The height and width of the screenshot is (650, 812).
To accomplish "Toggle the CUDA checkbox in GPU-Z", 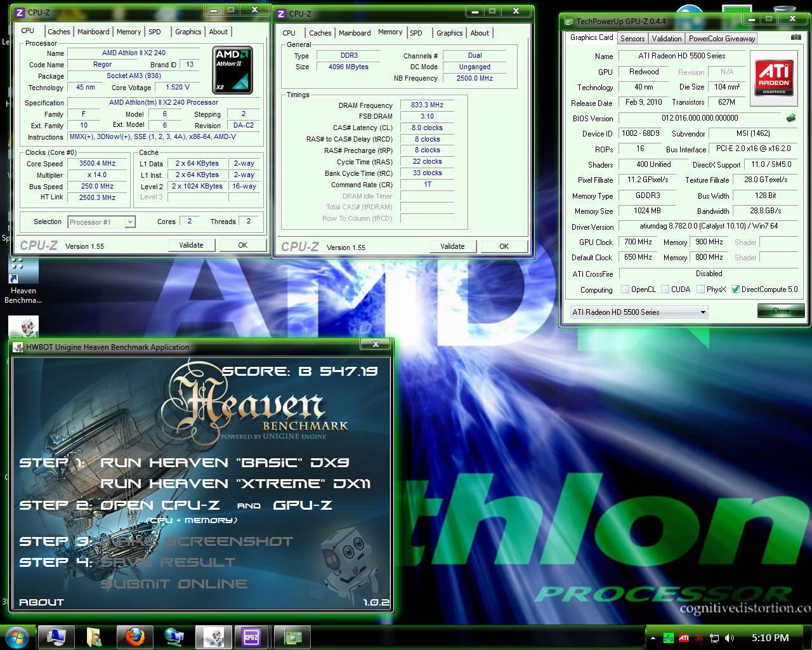I will tap(665, 289).
